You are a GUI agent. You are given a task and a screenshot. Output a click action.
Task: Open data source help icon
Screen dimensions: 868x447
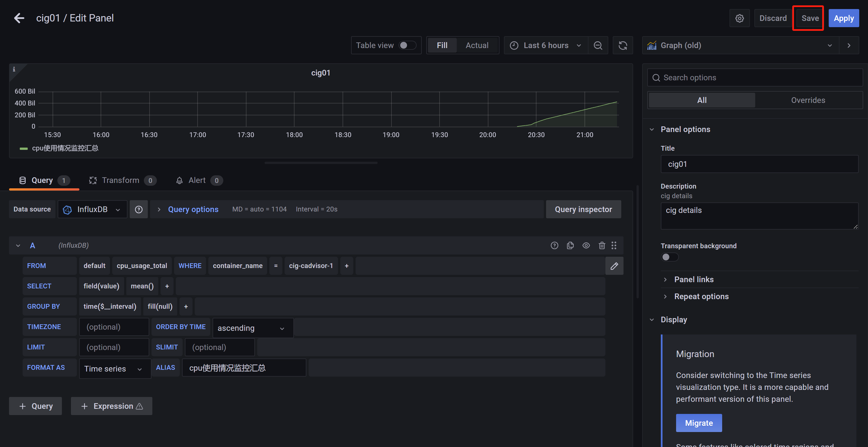[138, 209]
